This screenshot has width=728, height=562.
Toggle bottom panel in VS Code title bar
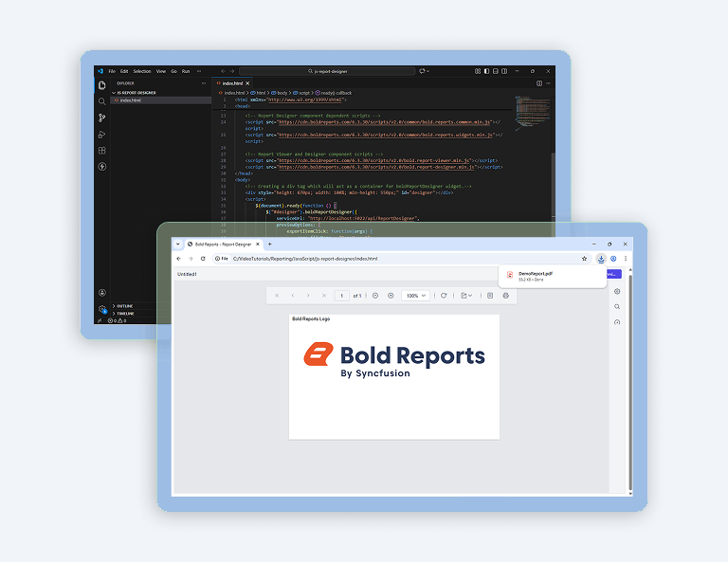496,71
